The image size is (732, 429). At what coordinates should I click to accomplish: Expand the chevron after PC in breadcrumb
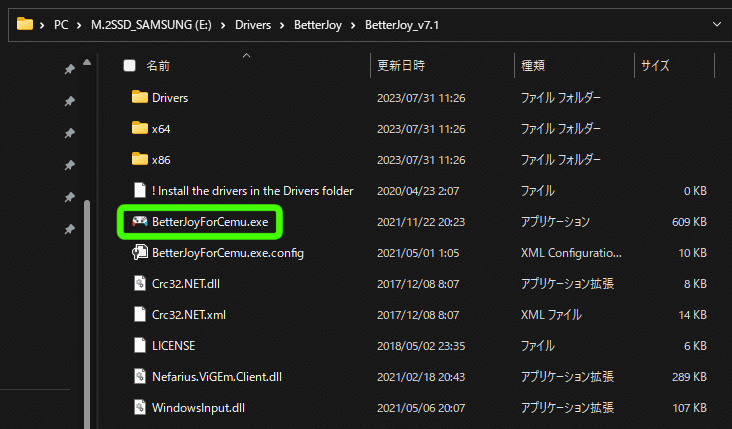(x=79, y=25)
